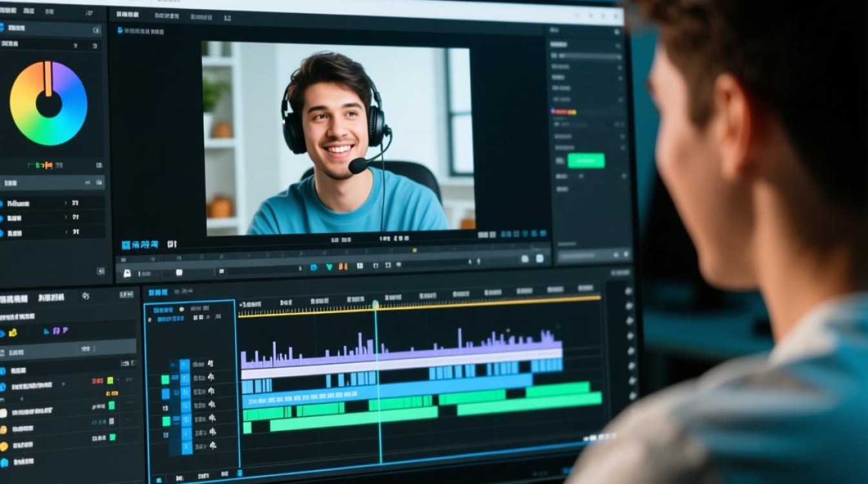The height and width of the screenshot is (484, 868).
Task: Click the yellow icon in the lower-left panel toolbar
Action: coord(13,332)
